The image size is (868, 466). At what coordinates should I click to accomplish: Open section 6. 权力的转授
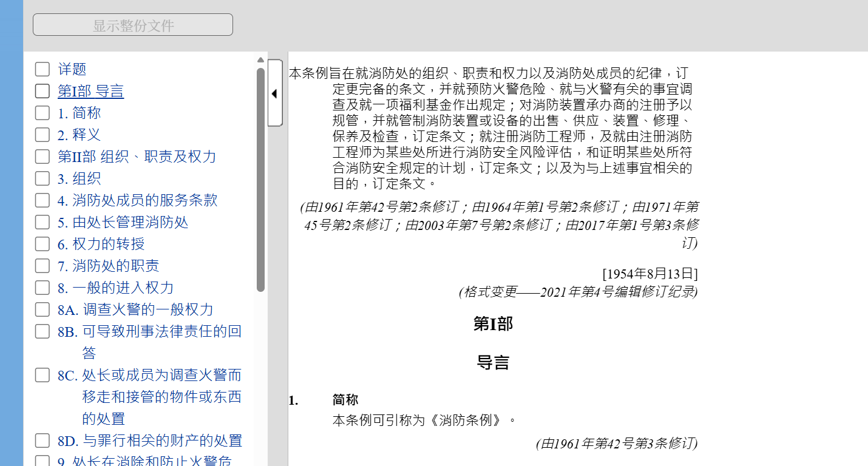tap(101, 244)
